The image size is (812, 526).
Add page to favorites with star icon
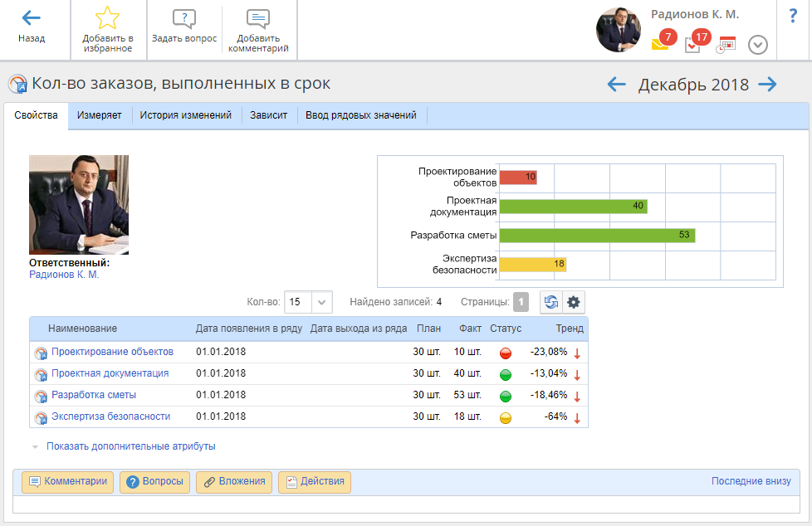[108, 18]
